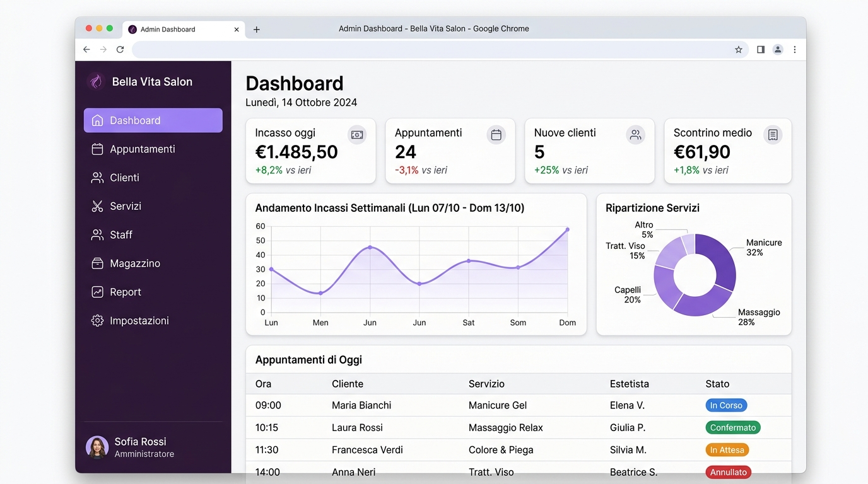Viewport: 868px width, 484px height.
Task: Open Chrome three-dot menu
Action: tap(795, 50)
